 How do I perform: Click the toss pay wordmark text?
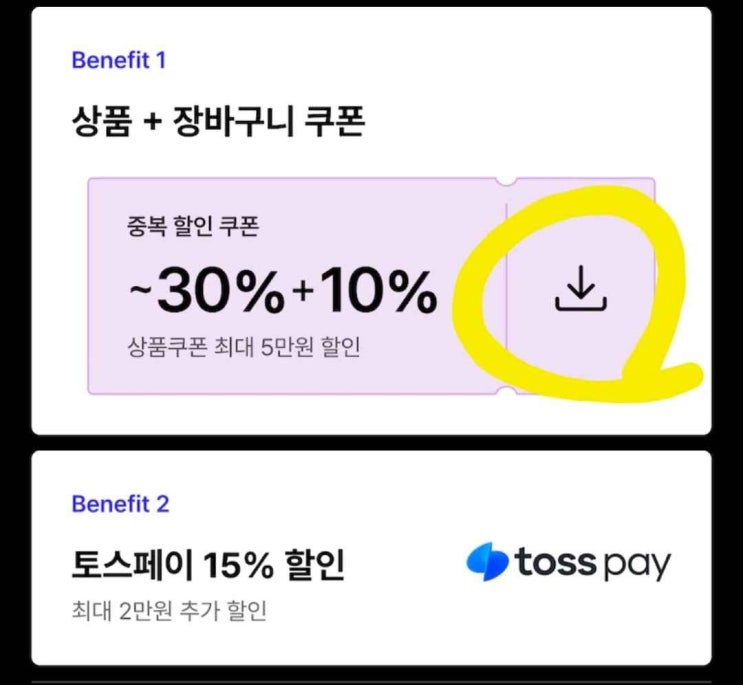click(593, 563)
